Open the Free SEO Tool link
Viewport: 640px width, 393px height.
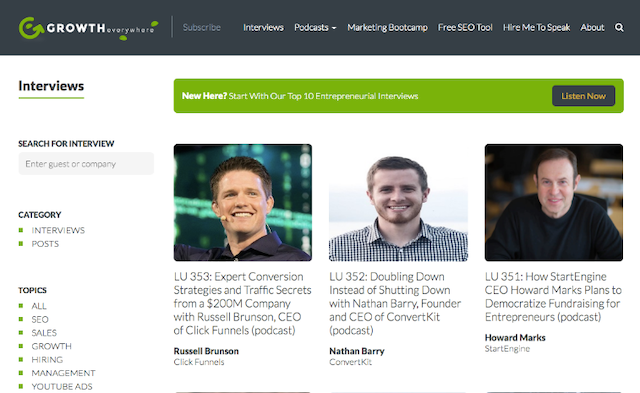(465, 27)
